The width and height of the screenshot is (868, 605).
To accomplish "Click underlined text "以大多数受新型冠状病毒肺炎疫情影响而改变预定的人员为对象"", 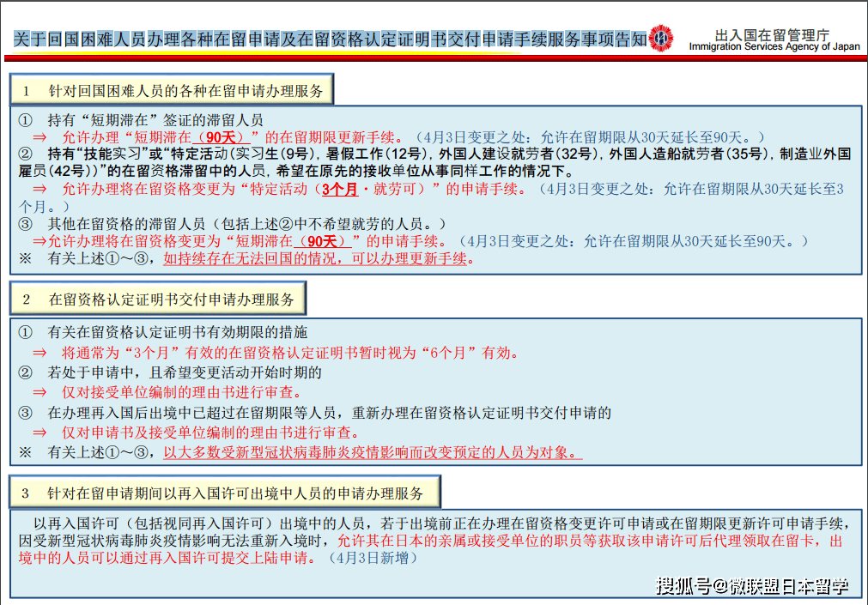I will (x=372, y=453).
